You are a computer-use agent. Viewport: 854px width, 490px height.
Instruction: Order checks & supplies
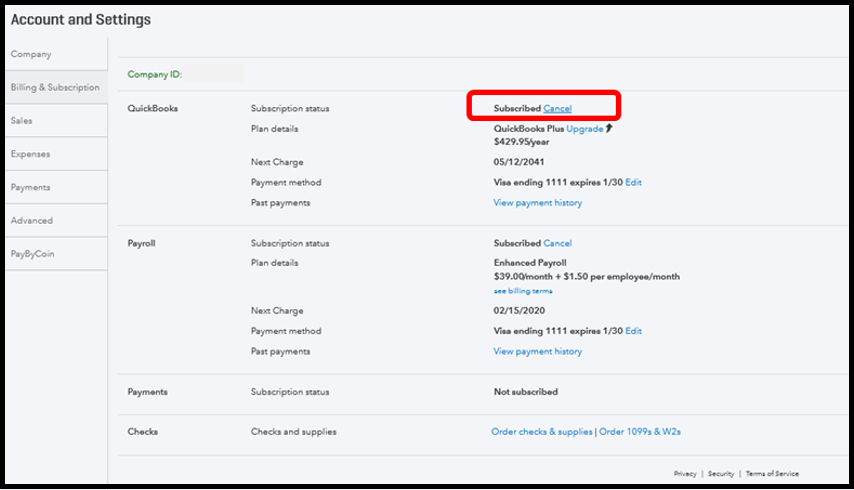click(x=541, y=432)
